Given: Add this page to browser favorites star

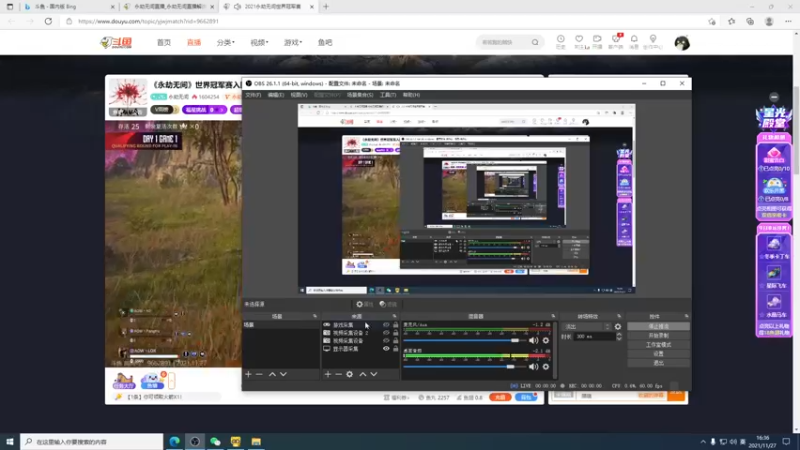Looking at the screenshot, I should pyautogui.click(x=712, y=21).
